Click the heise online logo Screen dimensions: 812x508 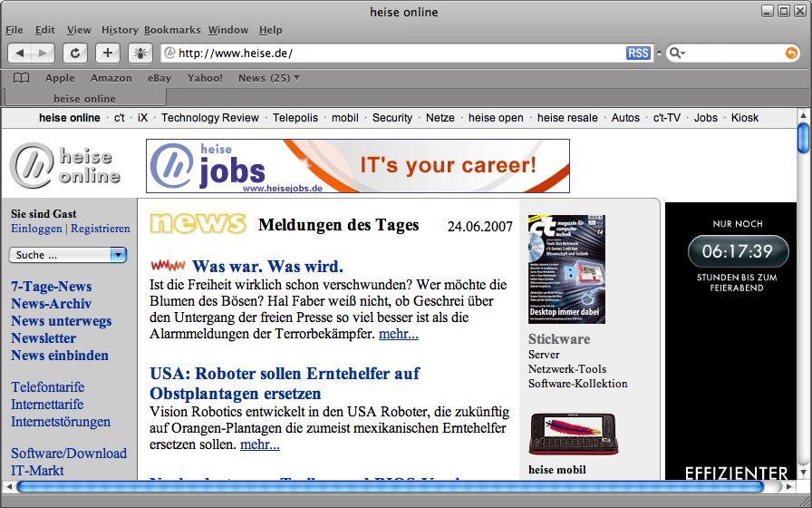click(x=64, y=165)
